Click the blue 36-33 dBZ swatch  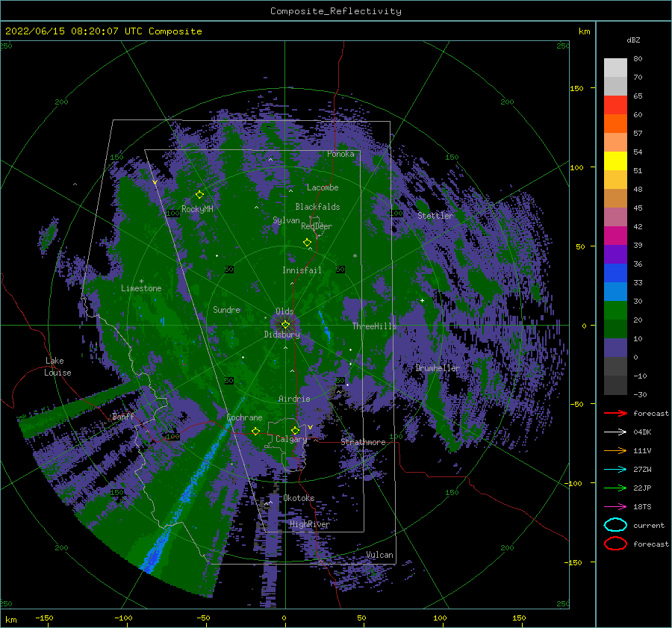tap(615, 273)
